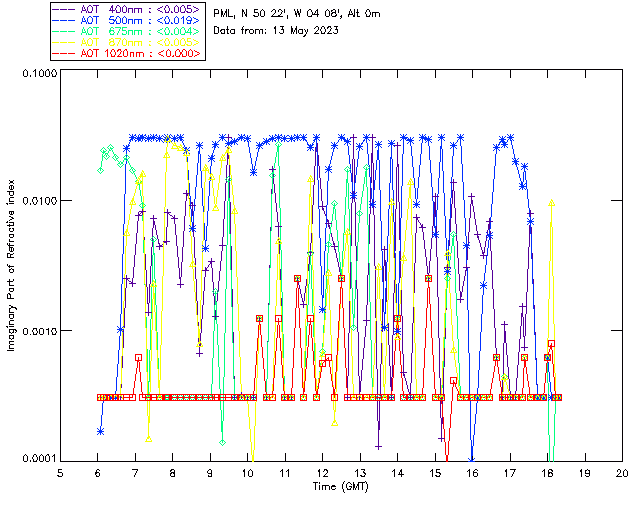640x512 pixels.
Task: Click the first green diamond marker at hour 6
Action: [100, 170]
